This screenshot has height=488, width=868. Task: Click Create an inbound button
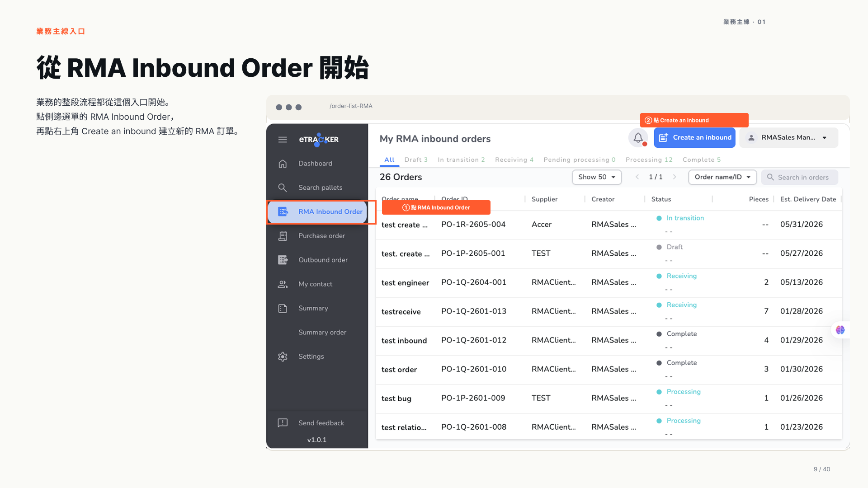tap(694, 138)
